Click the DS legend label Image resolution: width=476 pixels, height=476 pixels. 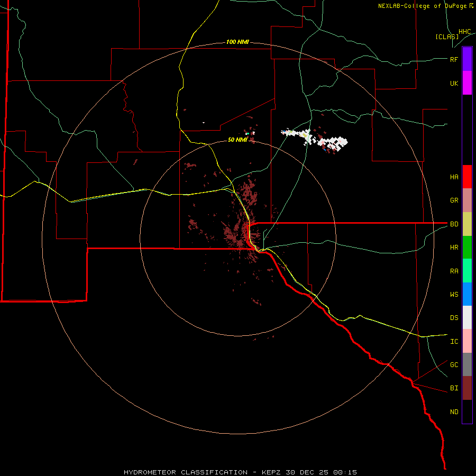click(454, 318)
